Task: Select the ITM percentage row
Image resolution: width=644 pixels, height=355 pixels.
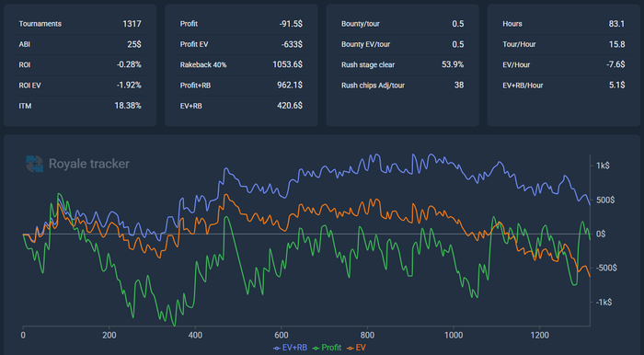Action: coord(80,106)
